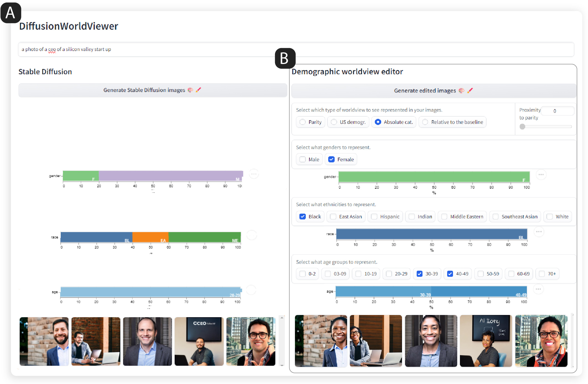Open ellipsis menu beside edited gender chart

[x=541, y=175]
